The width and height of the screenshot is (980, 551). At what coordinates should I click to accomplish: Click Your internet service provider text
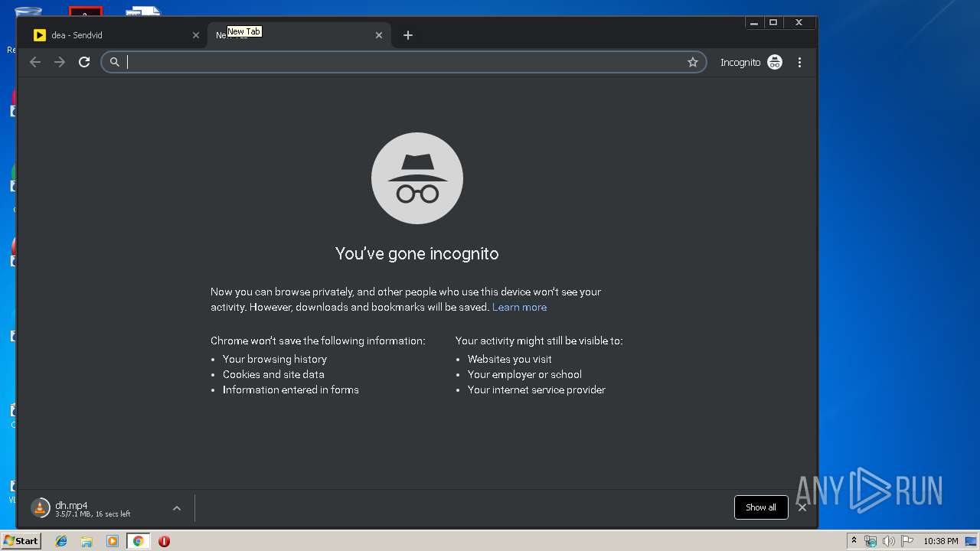point(537,390)
